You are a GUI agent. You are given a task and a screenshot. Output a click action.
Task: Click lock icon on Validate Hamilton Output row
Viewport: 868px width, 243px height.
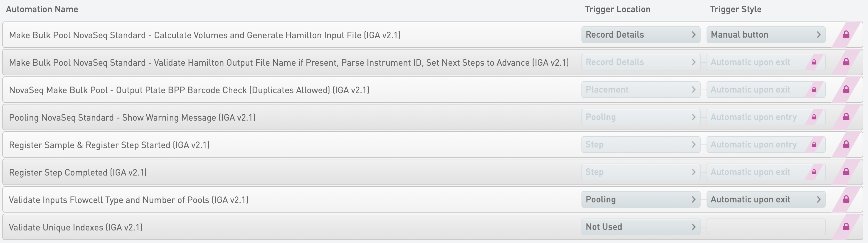846,62
